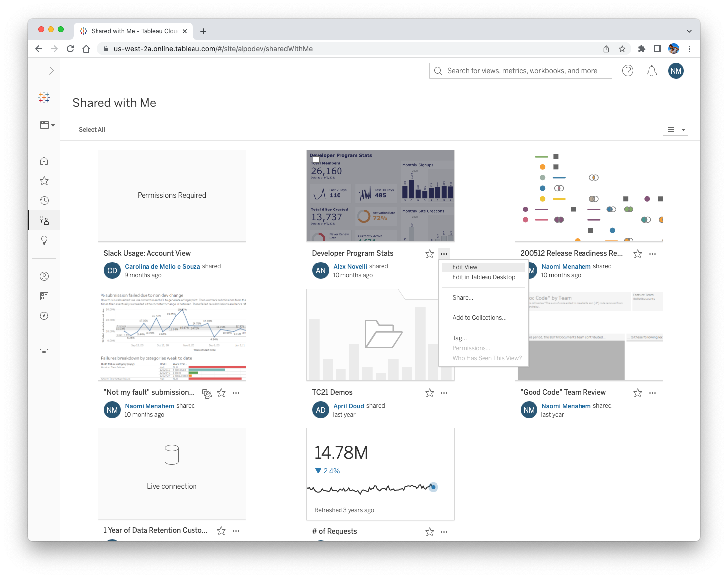Open 14.78M metric card
Image resolution: width=728 pixels, height=578 pixels.
click(381, 474)
